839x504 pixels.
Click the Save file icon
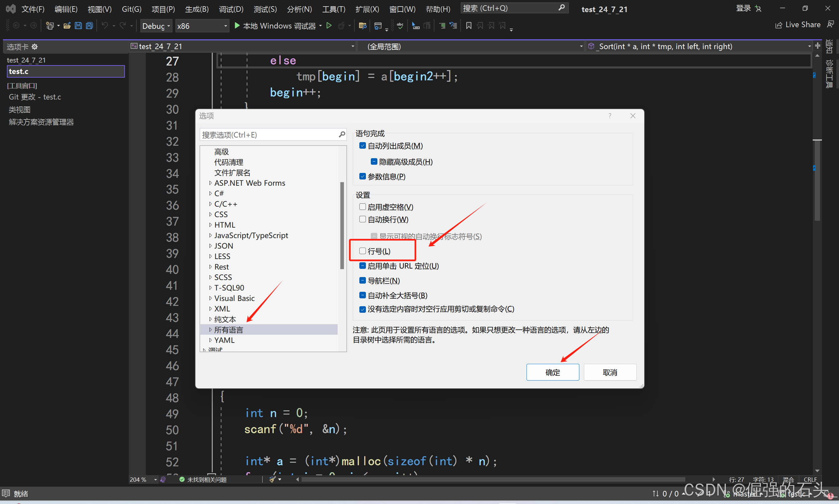pyautogui.click(x=78, y=26)
